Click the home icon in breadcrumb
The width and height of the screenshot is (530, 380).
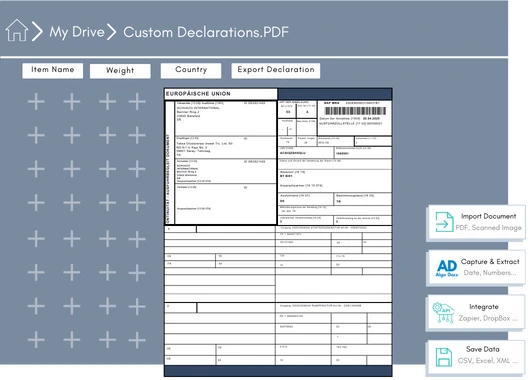pyautogui.click(x=17, y=30)
